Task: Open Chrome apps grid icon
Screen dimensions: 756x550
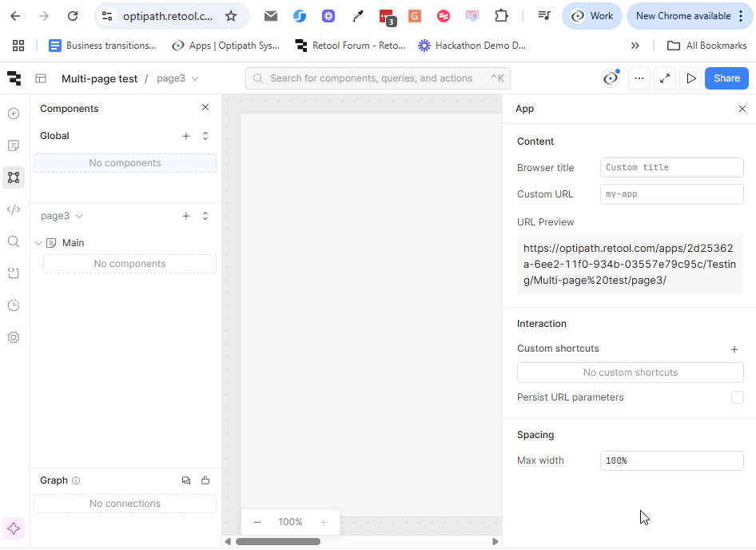Action: click(x=18, y=46)
